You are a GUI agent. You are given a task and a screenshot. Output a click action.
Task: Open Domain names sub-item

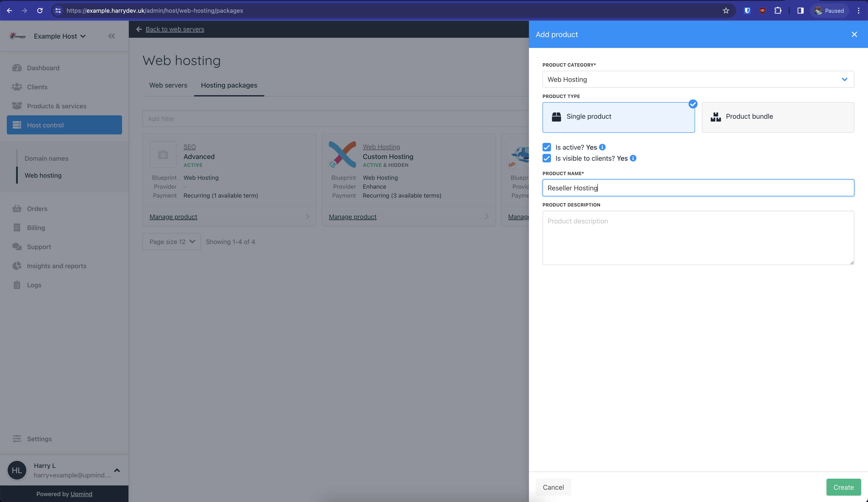[46, 159]
